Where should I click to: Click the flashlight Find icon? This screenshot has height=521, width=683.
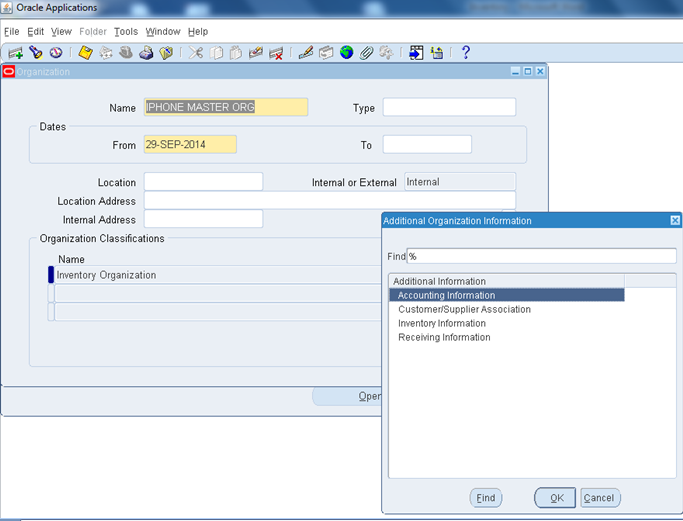(36, 53)
